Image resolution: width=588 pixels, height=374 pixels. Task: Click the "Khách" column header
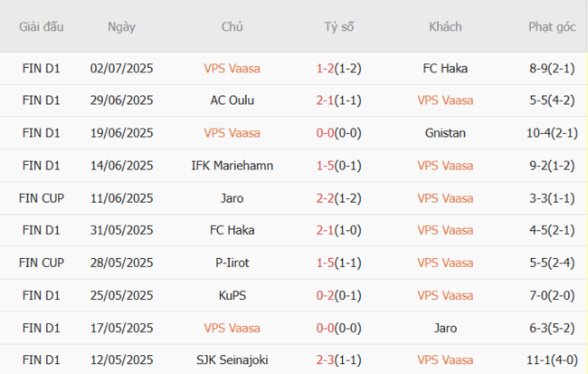445,26
